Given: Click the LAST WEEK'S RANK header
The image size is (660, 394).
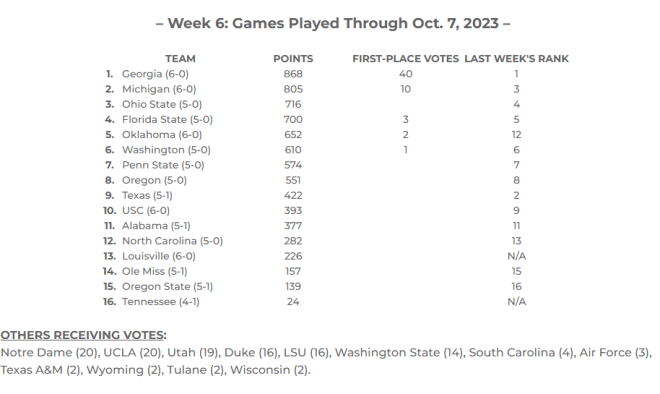Looking at the screenshot, I should click(x=516, y=59).
